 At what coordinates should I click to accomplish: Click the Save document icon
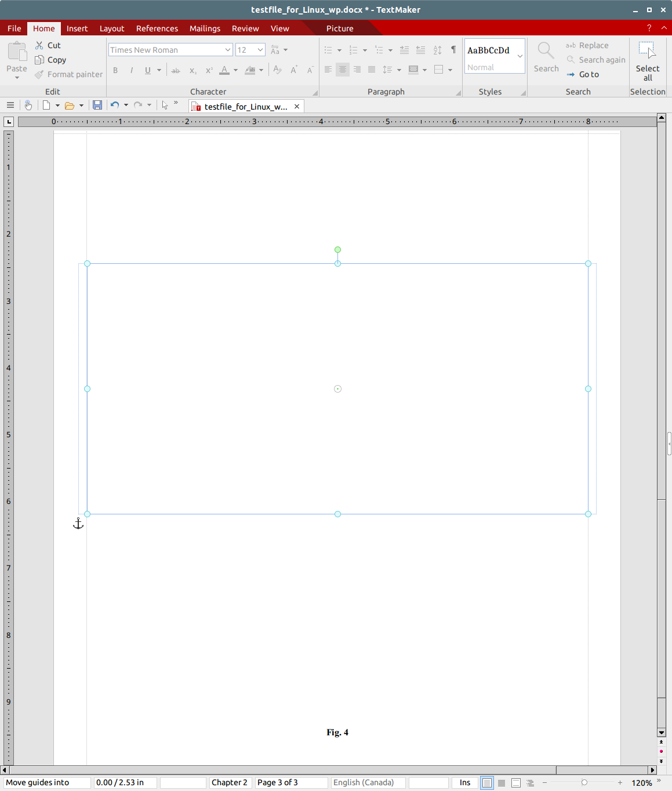pyautogui.click(x=97, y=105)
